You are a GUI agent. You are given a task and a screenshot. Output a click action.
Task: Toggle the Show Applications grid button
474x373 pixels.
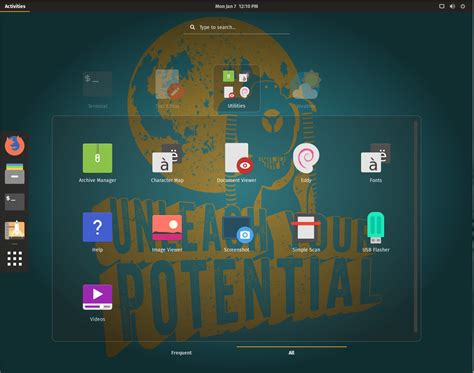click(x=15, y=259)
